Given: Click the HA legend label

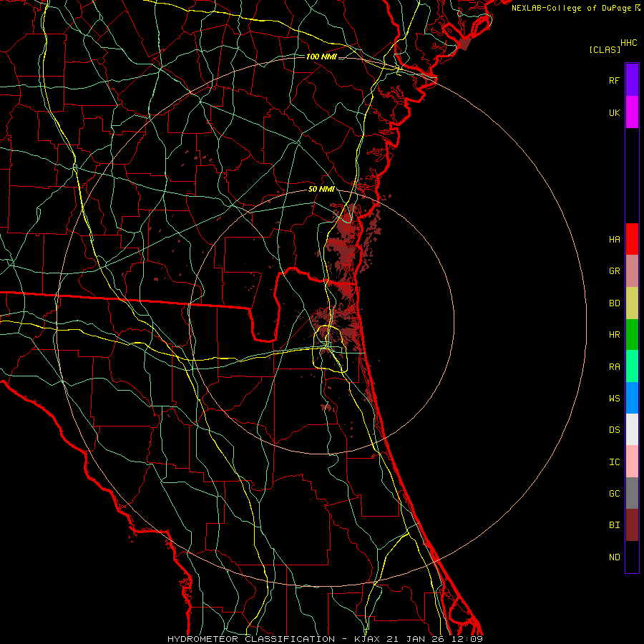Looking at the screenshot, I should coord(614,239).
